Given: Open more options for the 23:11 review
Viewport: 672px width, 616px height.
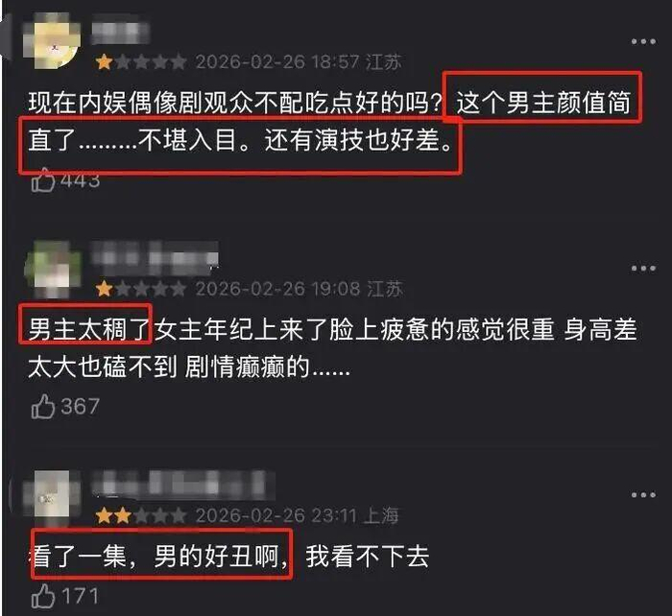Looking at the screenshot, I should 643,495.
